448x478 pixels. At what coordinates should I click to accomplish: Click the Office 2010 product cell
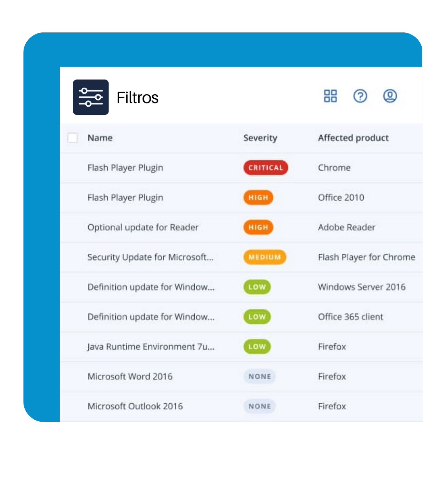coord(341,197)
